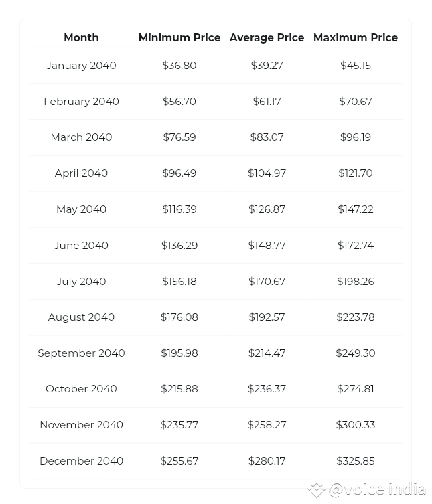Image resolution: width=432 pixels, height=504 pixels.
Task: Click April 2040 maximum price $121.70
Action: (356, 173)
